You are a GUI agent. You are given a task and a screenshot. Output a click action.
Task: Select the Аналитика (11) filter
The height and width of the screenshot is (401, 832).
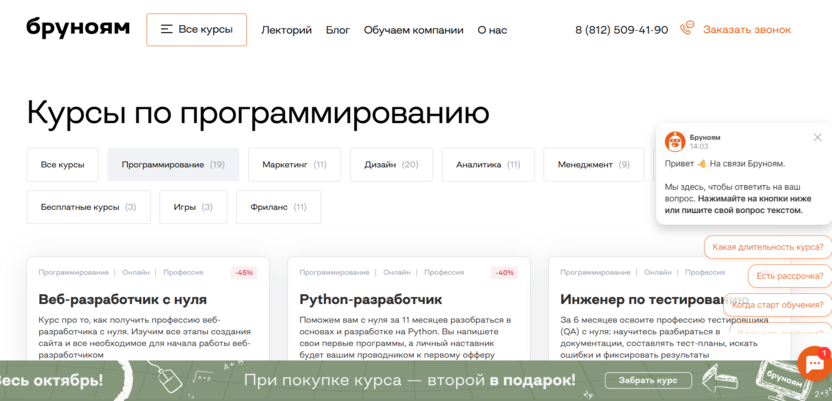point(488,164)
